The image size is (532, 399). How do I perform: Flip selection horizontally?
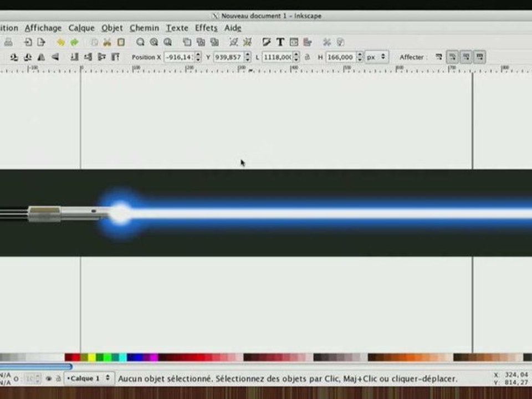(42, 57)
